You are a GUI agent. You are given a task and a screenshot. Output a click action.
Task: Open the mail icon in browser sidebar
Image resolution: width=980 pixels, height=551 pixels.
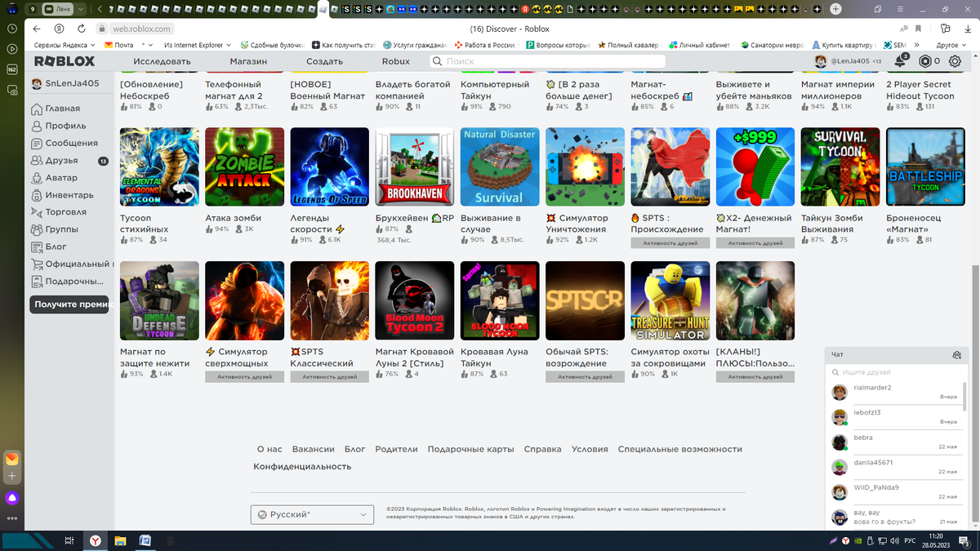[x=11, y=460]
